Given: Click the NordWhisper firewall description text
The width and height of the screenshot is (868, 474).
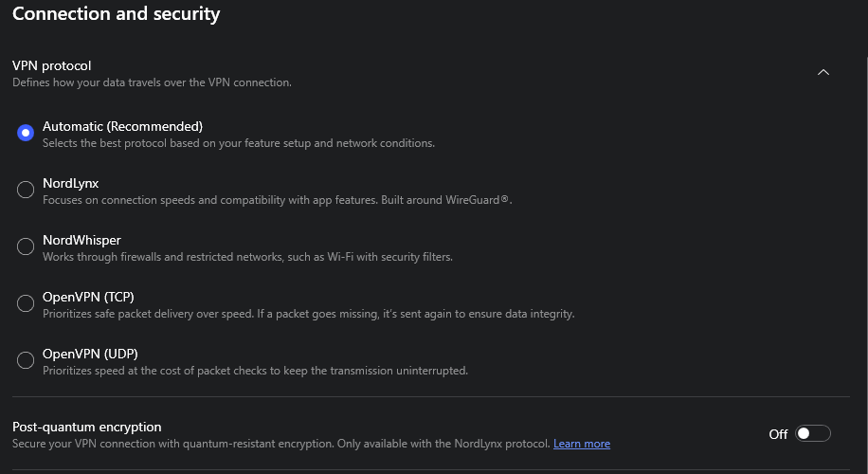Looking at the screenshot, I should [247, 257].
